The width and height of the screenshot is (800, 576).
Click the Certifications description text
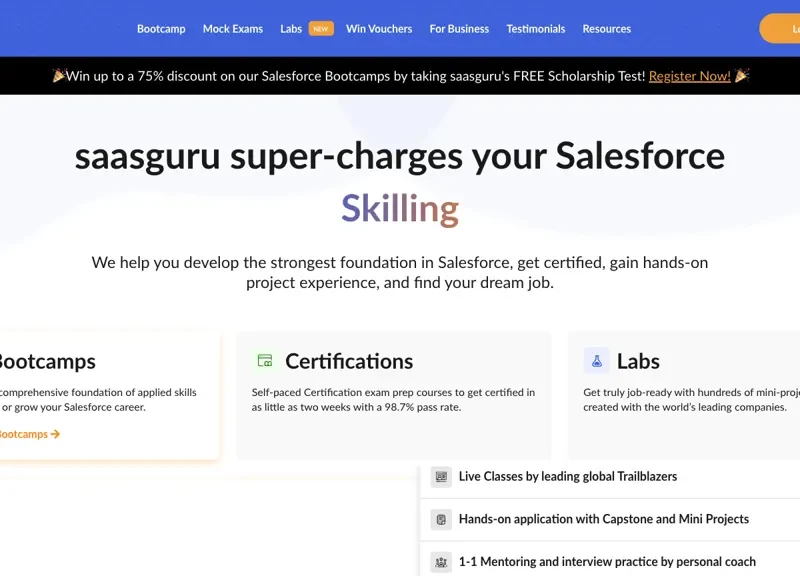pos(393,399)
